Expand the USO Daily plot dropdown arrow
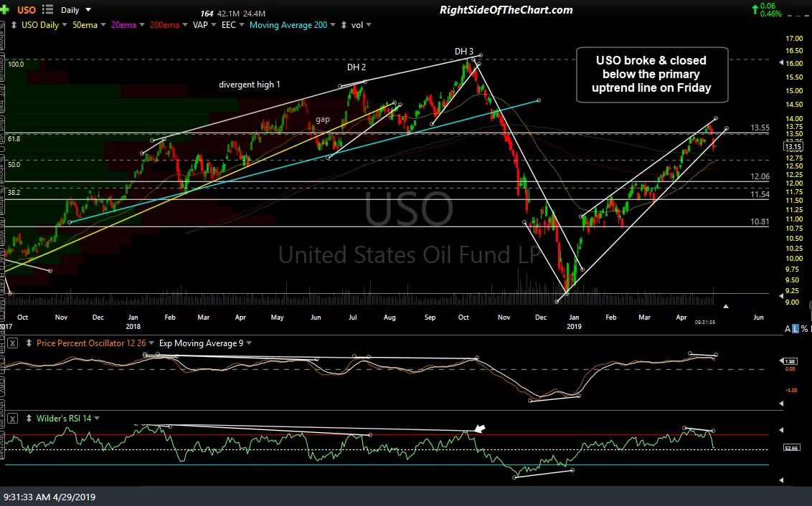The width and height of the screenshot is (812, 506). click(65, 25)
